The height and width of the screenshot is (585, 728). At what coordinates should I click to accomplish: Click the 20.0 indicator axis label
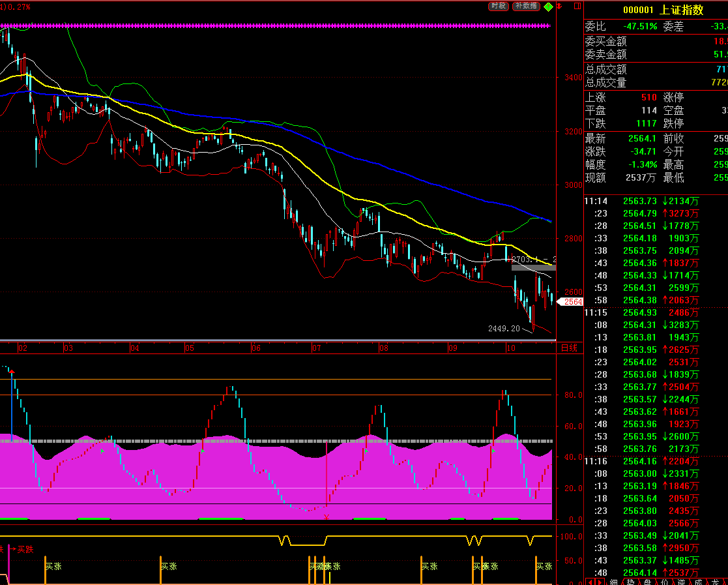click(x=574, y=488)
